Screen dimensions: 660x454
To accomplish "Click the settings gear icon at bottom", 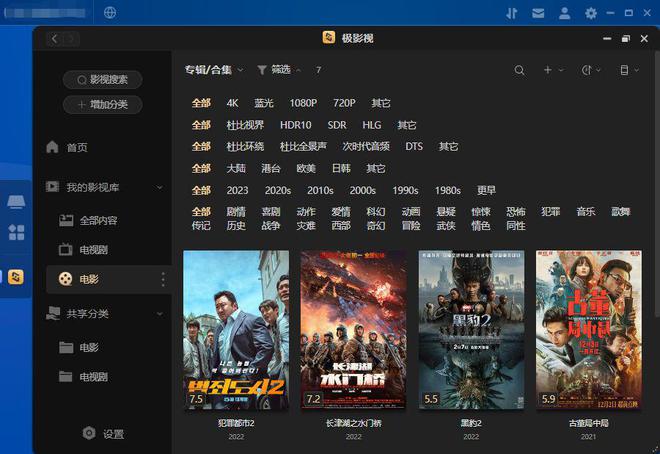I will point(89,433).
